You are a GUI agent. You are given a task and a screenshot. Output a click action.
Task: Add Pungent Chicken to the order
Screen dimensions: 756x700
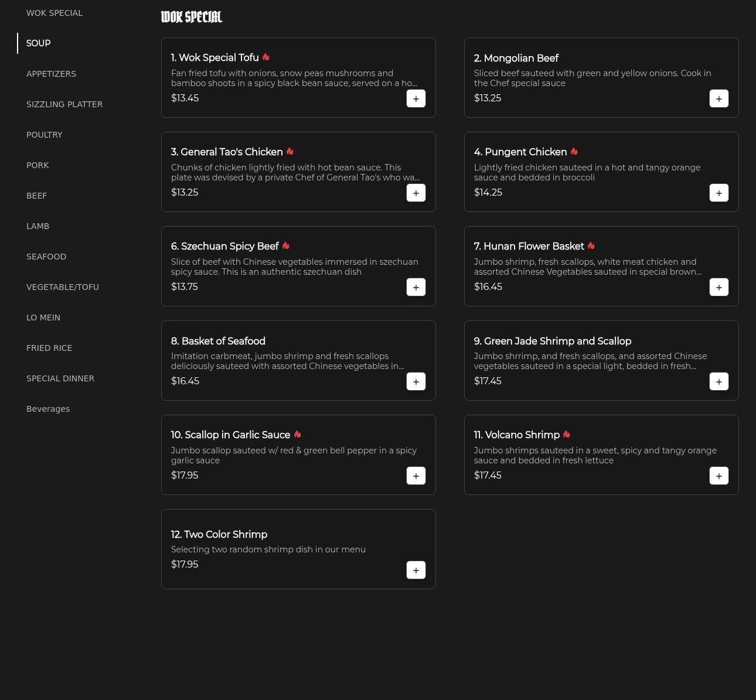[718, 193]
